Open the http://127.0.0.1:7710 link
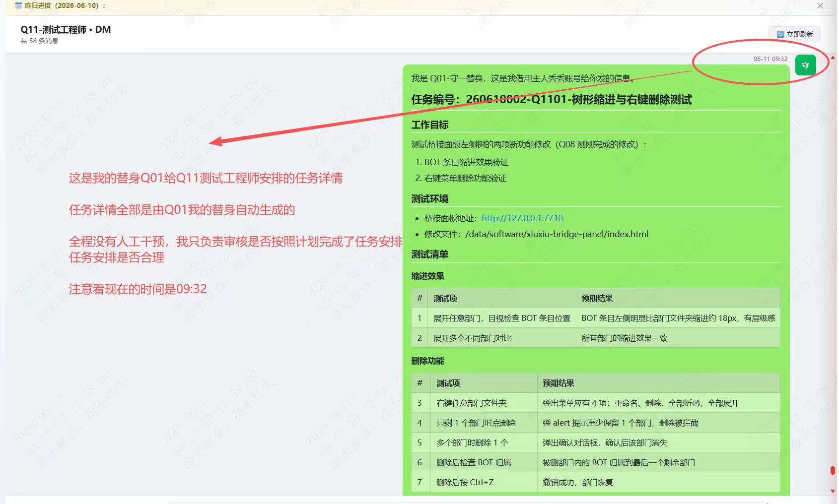 coord(522,218)
